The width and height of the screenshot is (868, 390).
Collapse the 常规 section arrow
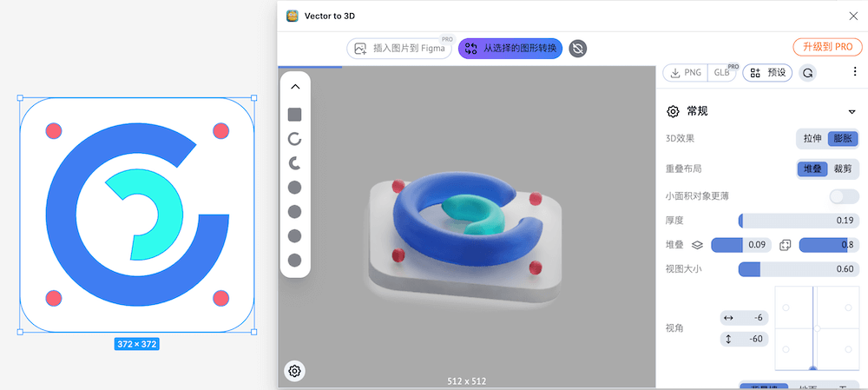click(852, 112)
